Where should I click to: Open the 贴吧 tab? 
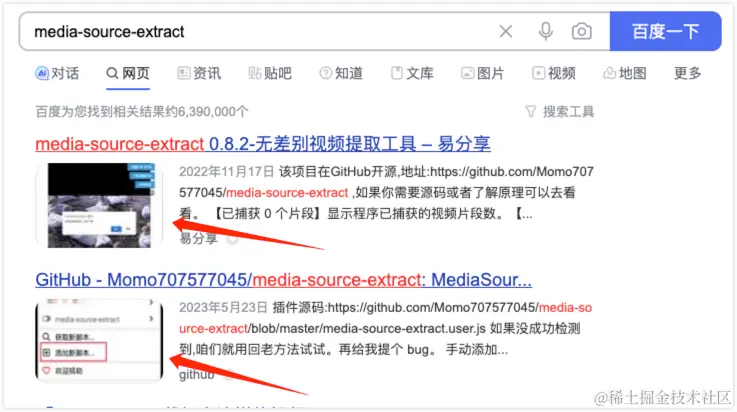coord(270,73)
